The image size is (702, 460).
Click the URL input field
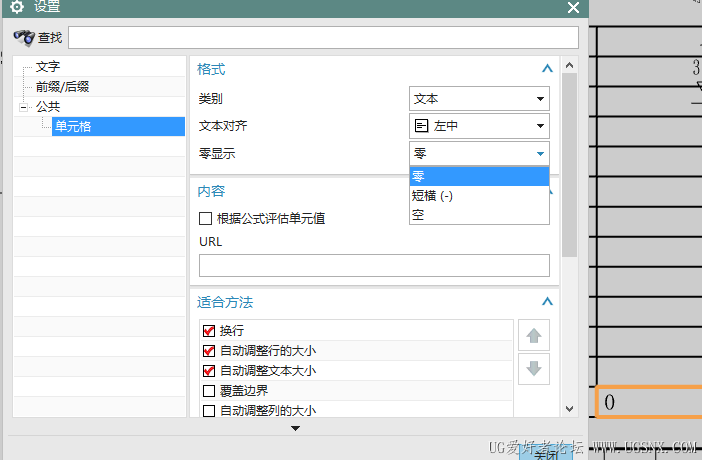[374, 266]
